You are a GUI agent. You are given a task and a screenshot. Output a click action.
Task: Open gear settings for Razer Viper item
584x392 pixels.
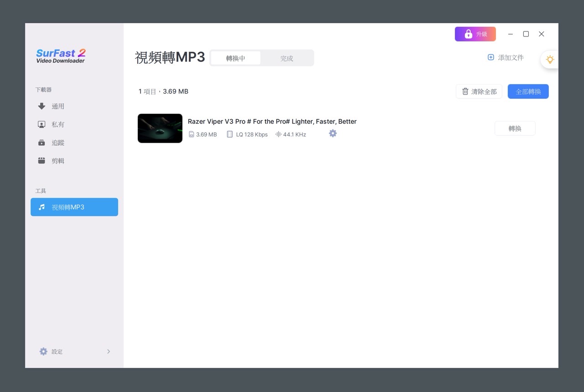coord(333,133)
